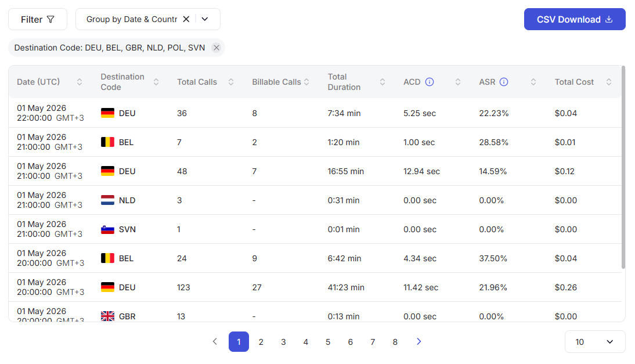635x364 pixels.
Task: Select the 22.23% ASR value
Action: point(494,113)
